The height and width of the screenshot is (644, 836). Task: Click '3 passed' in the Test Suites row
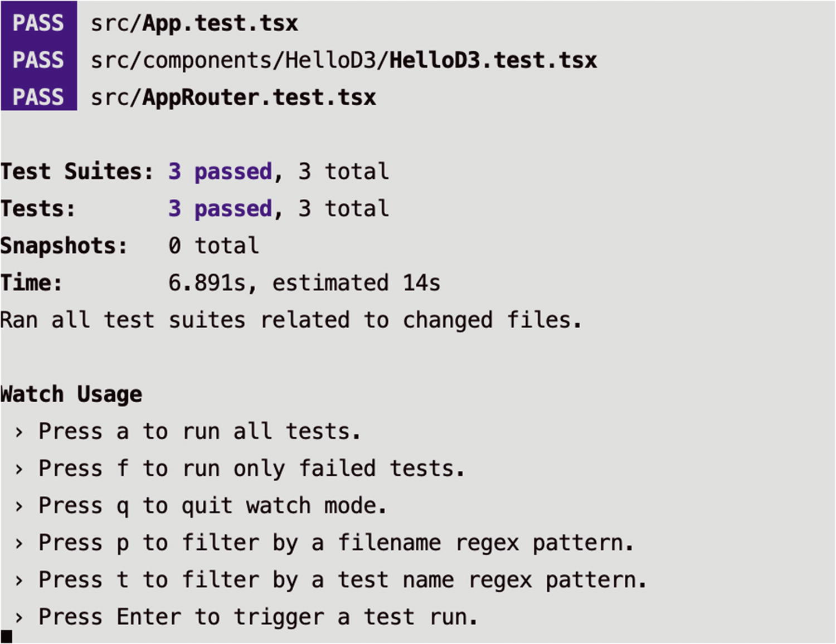(220, 172)
